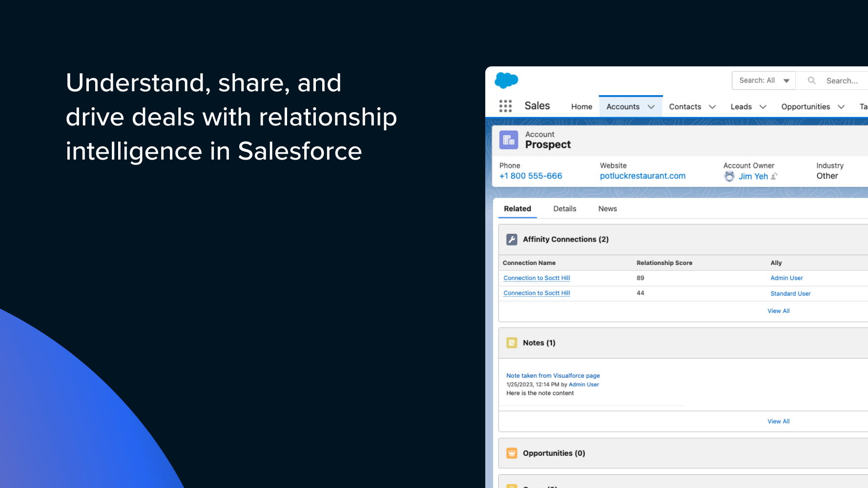Switch to the News tab
The height and width of the screenshot is (488, 868).
[607, 208]
